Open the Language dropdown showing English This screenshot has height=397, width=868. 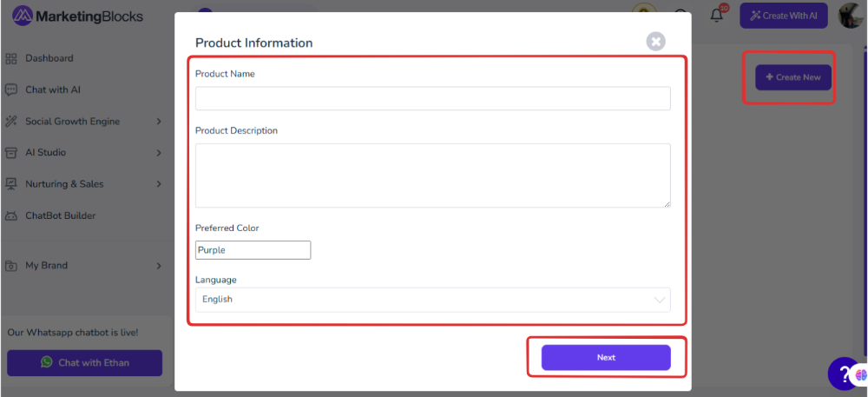tap(433, 300)
